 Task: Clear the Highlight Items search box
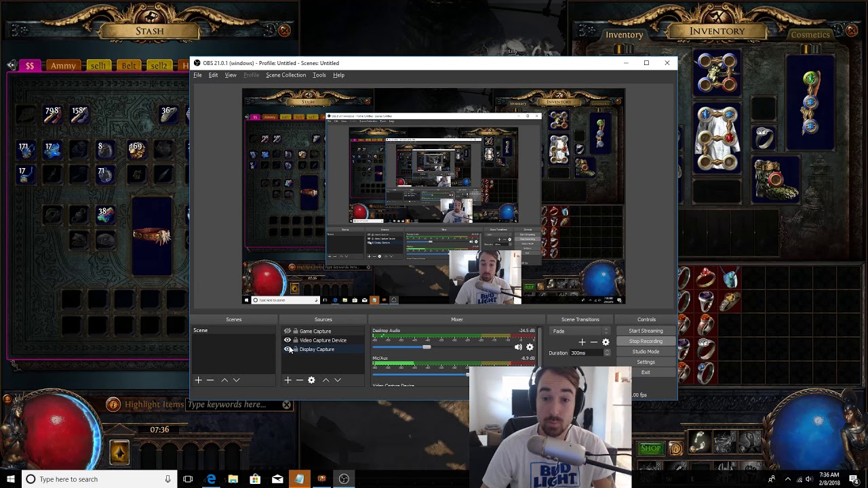click(287, 405)
